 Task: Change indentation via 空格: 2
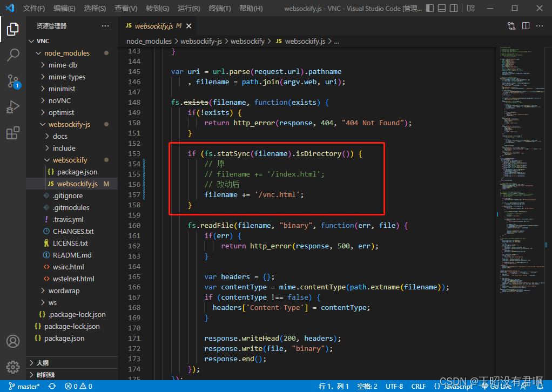[367, 387]
